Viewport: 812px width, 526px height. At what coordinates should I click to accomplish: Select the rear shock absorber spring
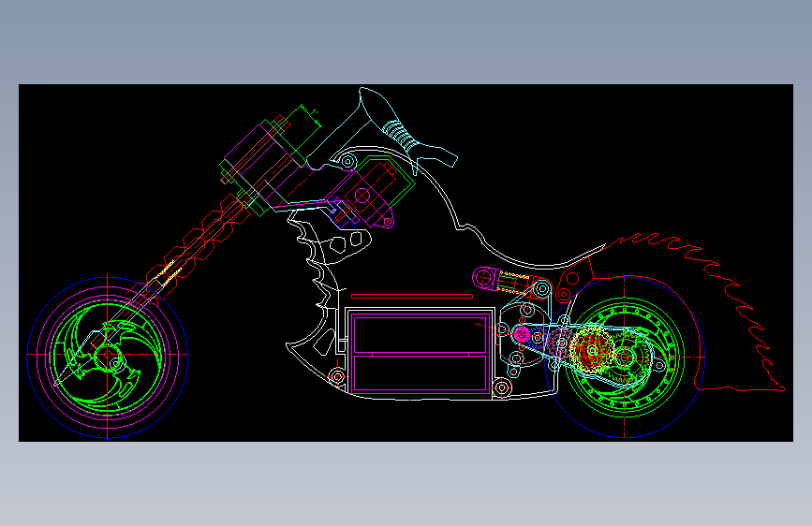point(515,283)
